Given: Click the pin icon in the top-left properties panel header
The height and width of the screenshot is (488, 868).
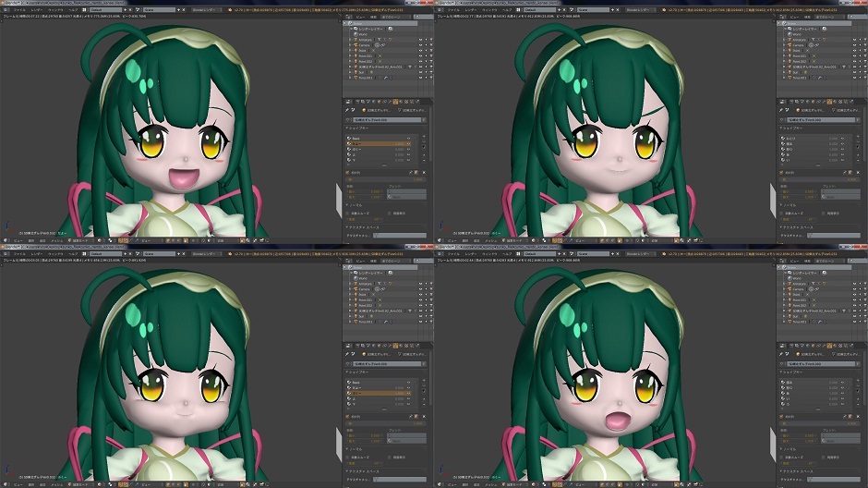Looking at the screenshot, I should tap(347, 110).
